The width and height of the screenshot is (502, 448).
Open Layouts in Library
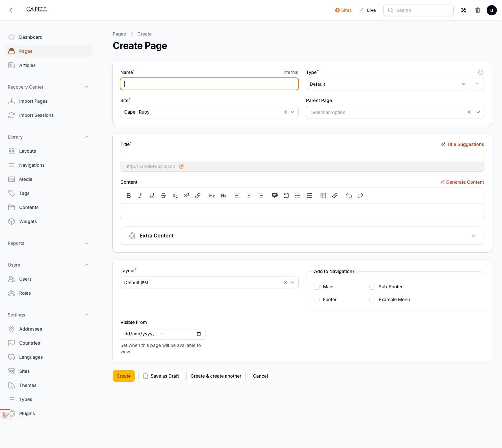coord(49,151)
